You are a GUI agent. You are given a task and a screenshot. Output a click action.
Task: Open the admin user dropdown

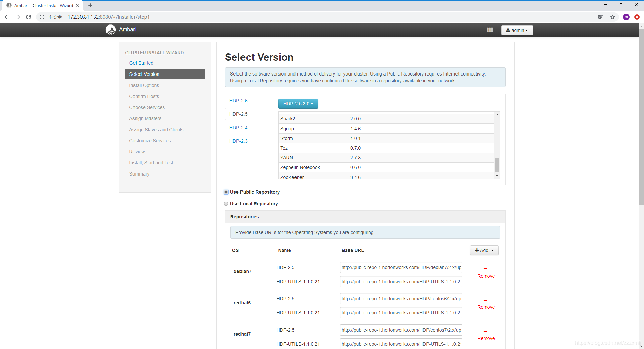click(517, 30)
